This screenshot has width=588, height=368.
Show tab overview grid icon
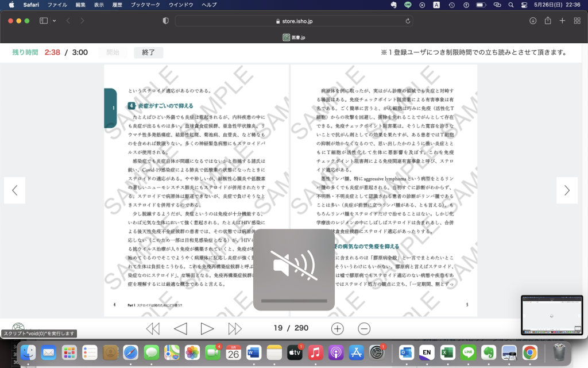coord(577,21)
